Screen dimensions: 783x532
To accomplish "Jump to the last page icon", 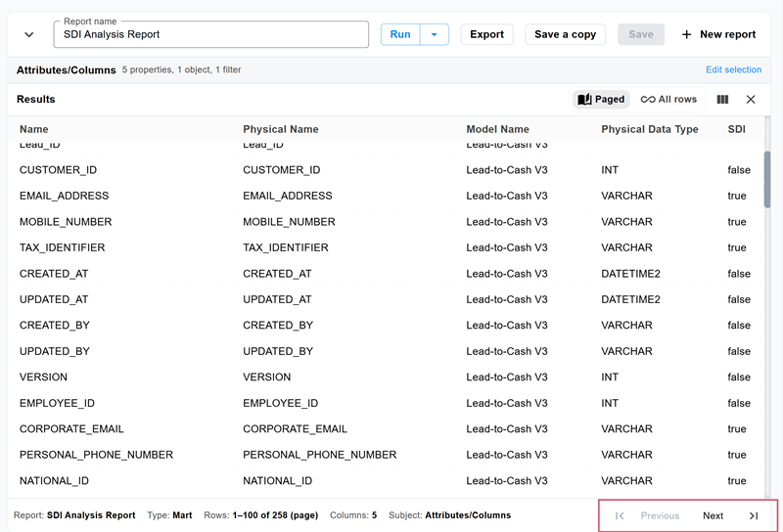I will tap(754, 515).
